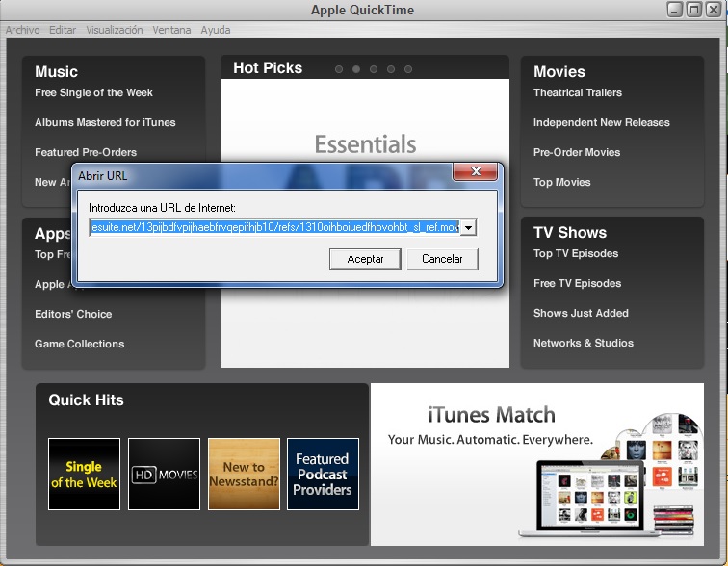Open Shows Just Added
Image resolution: width=728 pixels, height=566 pixels.
581,313
